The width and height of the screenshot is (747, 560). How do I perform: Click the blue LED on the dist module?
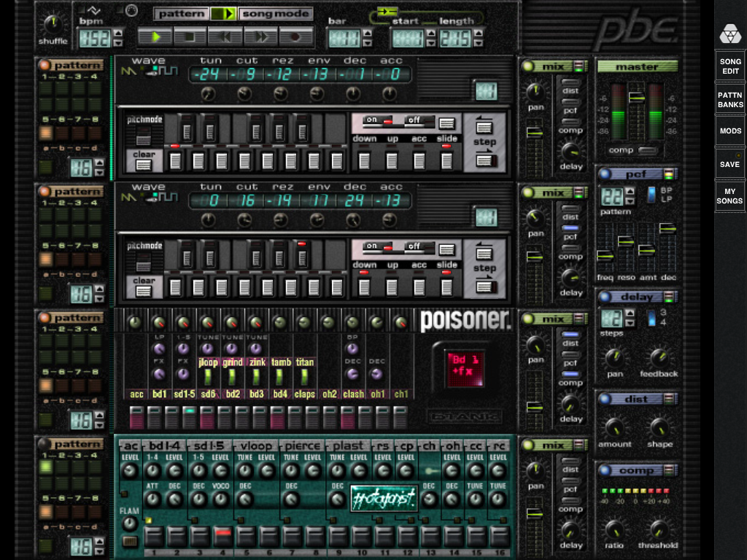tap(605, 399)
